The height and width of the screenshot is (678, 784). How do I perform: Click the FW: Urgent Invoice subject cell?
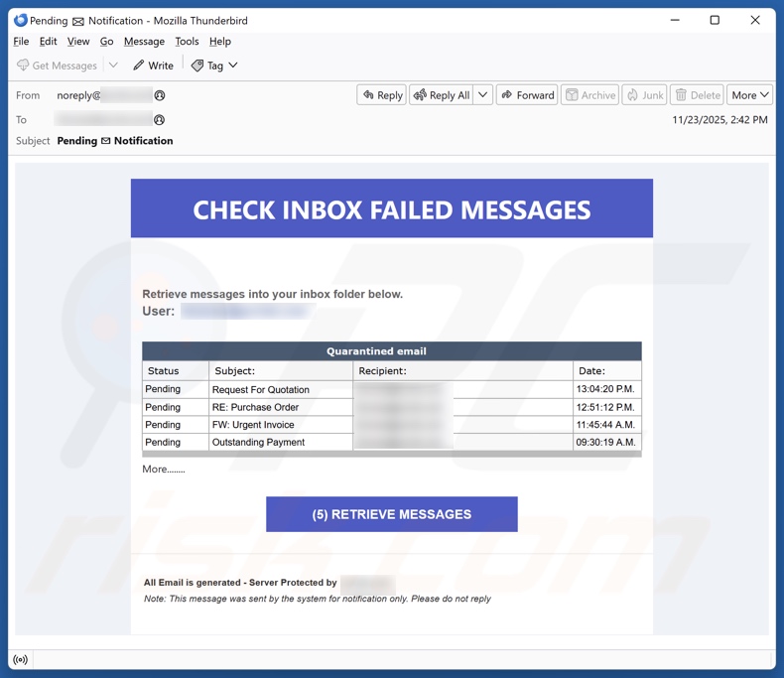281,425
